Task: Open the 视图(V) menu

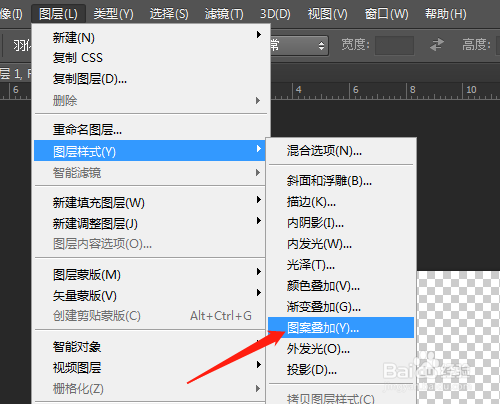Action: coord(328,14)
